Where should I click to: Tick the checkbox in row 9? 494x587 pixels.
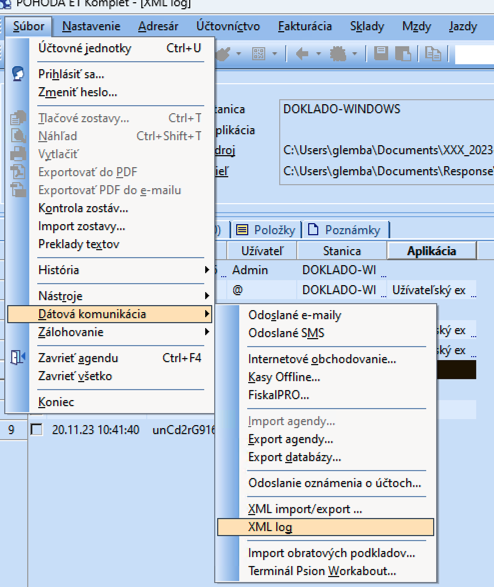[36, 429]
